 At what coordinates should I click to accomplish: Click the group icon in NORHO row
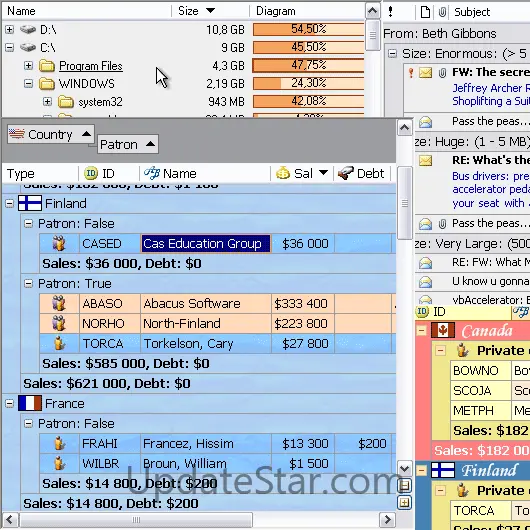59,323
